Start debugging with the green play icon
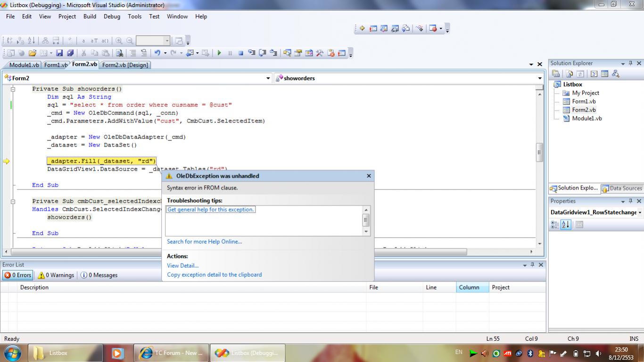The image size is (644, 362). coord(219,53)
